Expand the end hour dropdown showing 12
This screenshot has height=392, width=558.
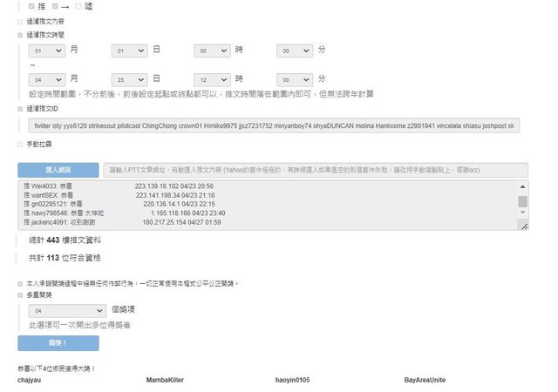[x=212, y=78]
